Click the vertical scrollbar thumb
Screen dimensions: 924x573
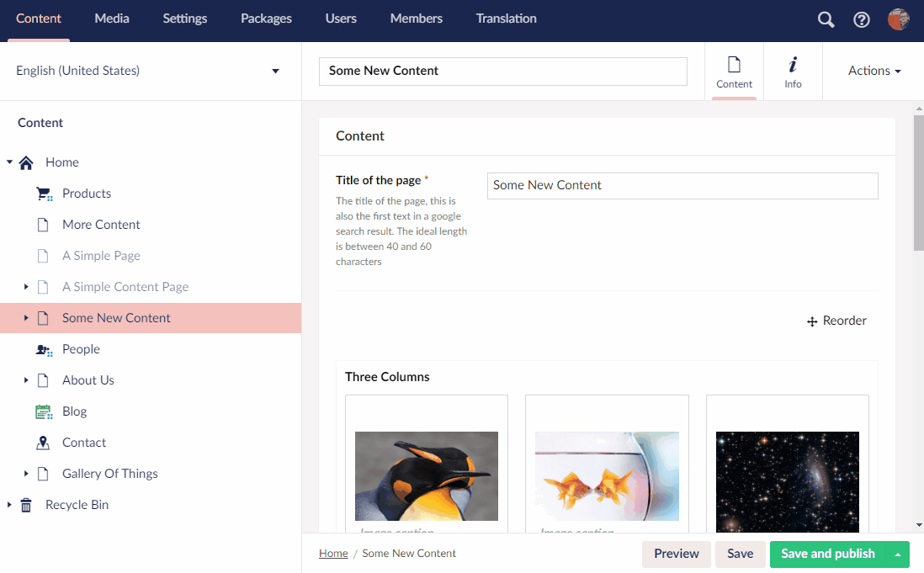(919, 183)
